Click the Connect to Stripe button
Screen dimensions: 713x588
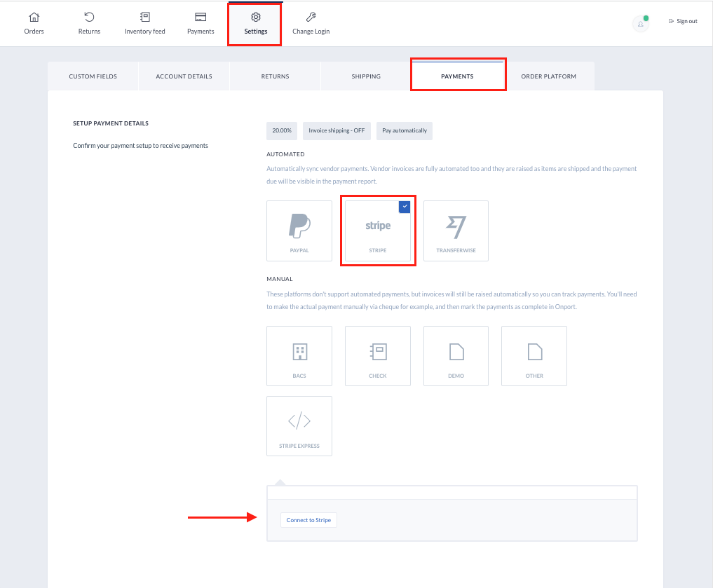(308, 520)
